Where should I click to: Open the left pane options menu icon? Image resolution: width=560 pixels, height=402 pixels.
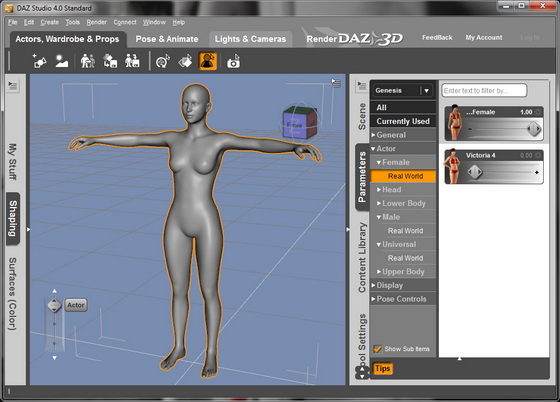click(13, 86)
